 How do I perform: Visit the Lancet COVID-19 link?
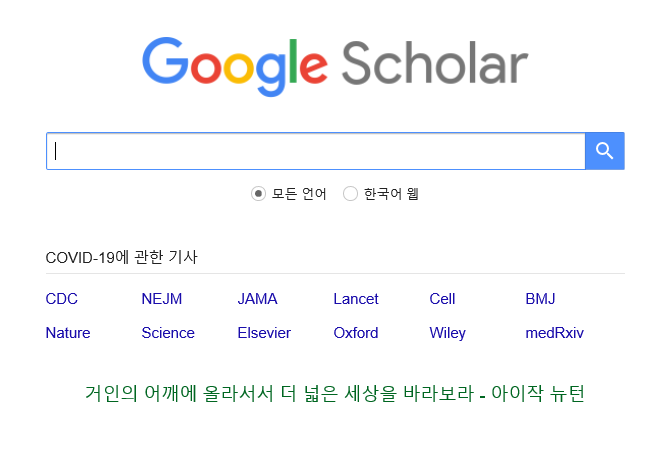tap(356, 299)
